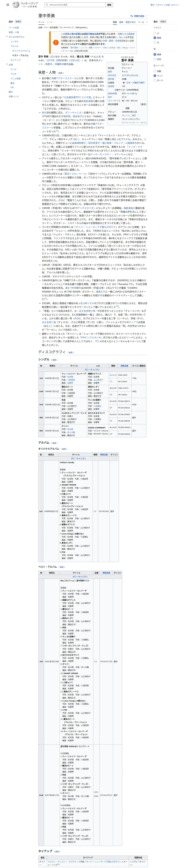Select the 編集 edit tab
The image size is (186, 868).
(x=121, y=22)
